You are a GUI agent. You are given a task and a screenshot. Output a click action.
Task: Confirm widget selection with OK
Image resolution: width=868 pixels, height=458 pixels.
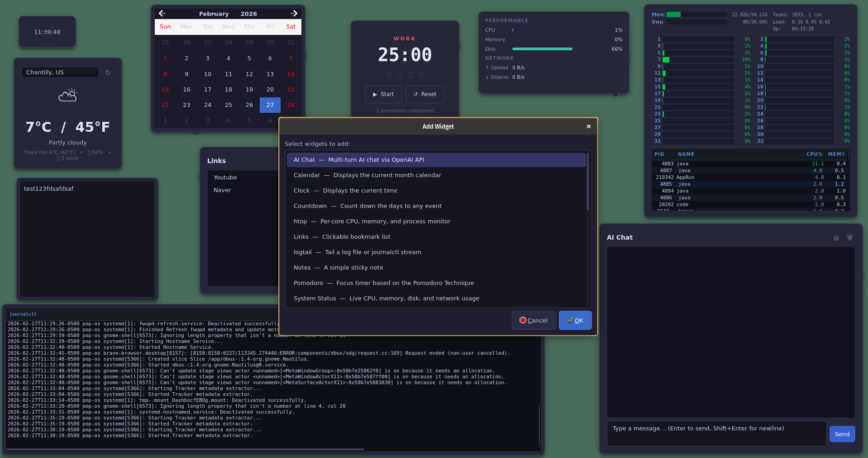pos(575,320)
